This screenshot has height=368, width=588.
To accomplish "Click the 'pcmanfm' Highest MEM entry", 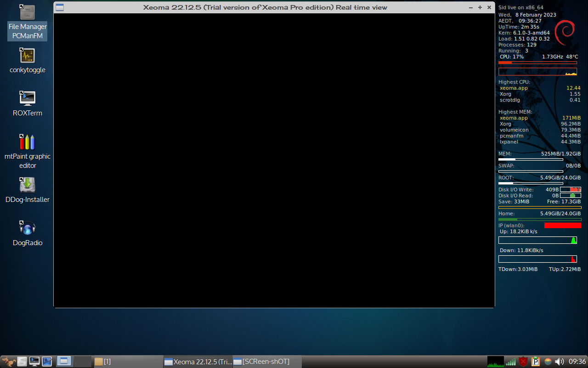I will coord(540,136).
